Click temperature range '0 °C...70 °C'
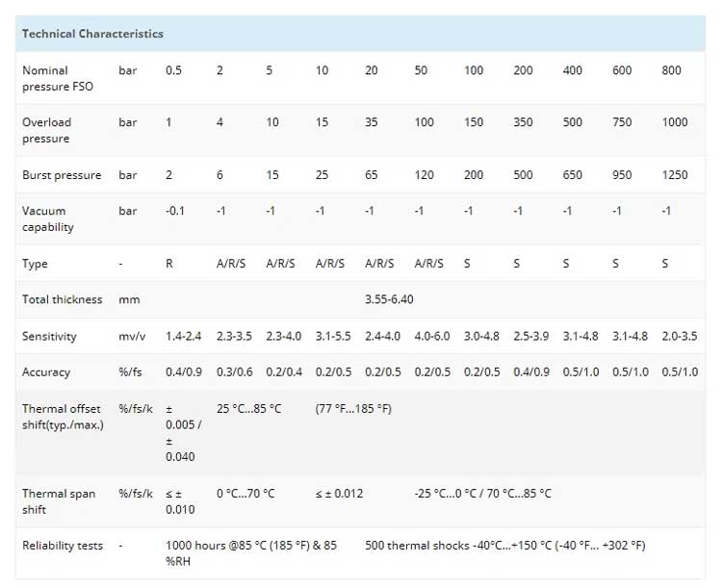 [x=245, y=494]
